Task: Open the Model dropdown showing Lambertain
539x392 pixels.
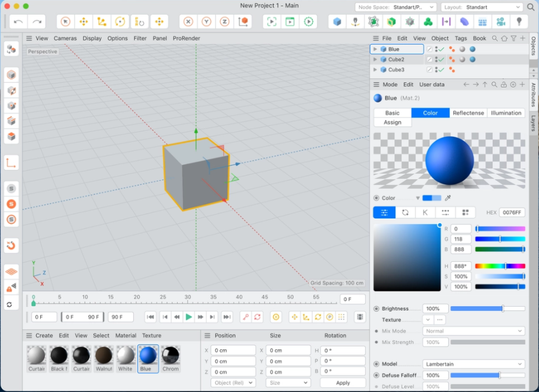Action: pyautogui.click(x=473, y=364)
